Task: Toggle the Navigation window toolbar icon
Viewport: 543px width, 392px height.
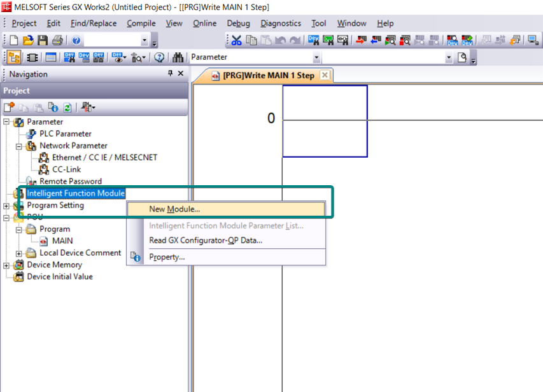Action: coord(14,57)
